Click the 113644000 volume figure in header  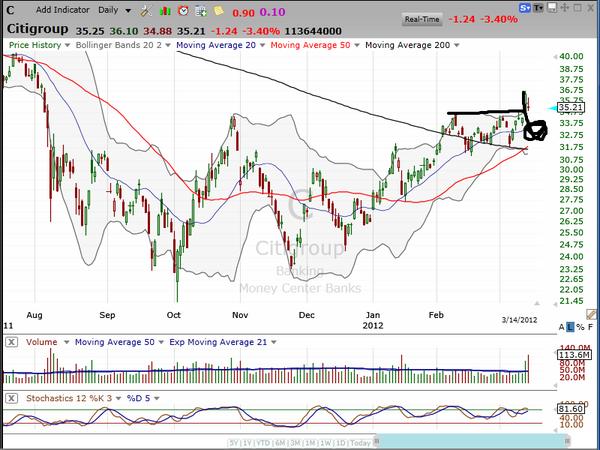pos(313,31)
